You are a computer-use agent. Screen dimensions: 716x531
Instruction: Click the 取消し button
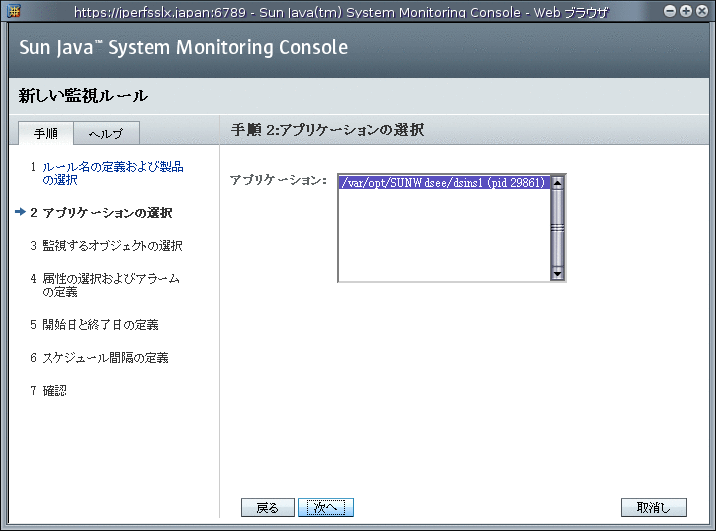coord(653,507)
